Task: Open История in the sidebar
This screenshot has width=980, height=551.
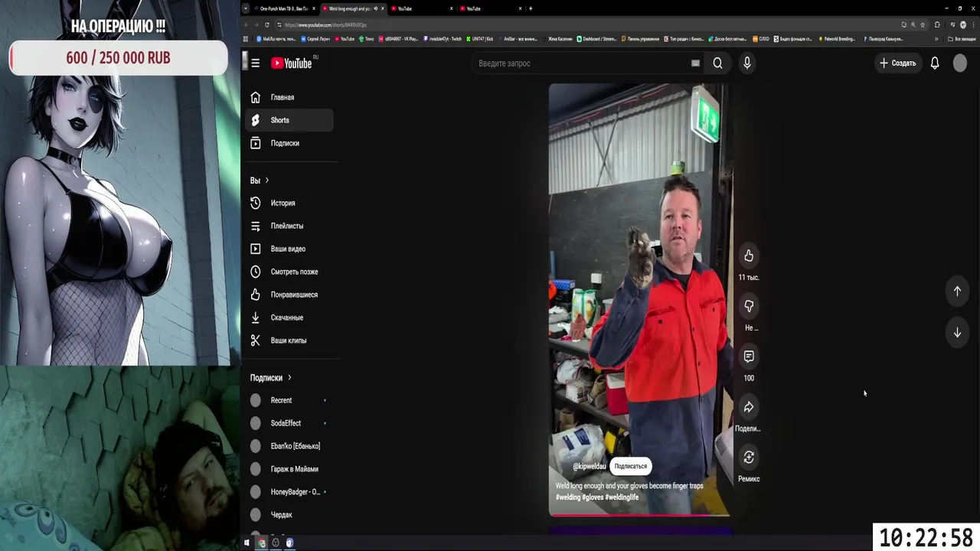Action: (x=289, y=203)
